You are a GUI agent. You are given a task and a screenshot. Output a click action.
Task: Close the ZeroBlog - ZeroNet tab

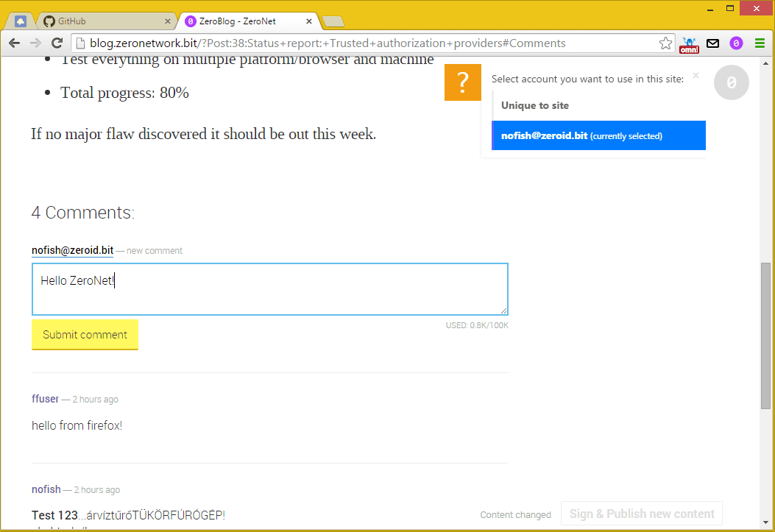[309, 21]
